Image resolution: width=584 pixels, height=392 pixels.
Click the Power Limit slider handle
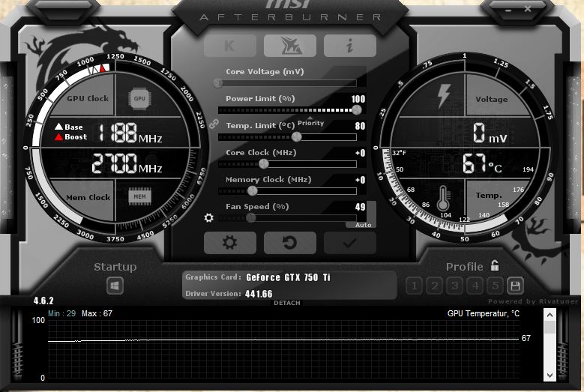point(356,110)
